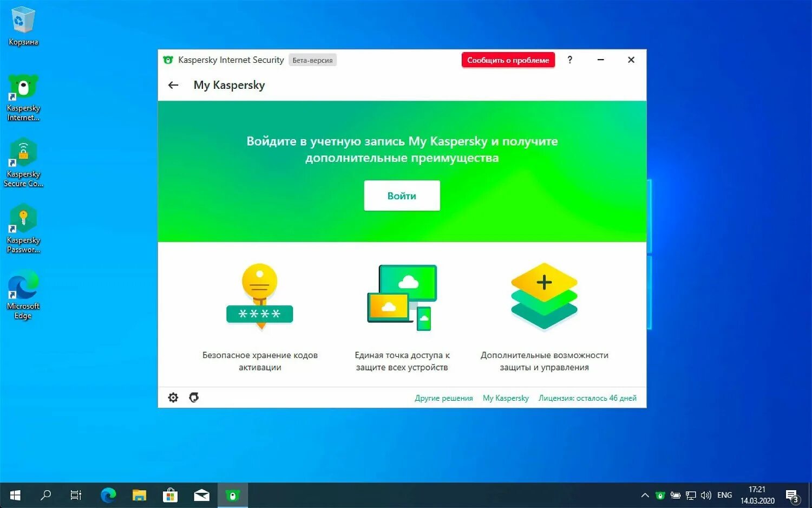Open Mail app from the taskbar
Image resolution: width=812 pixels, height=508 pixels.
pos(202,495)
